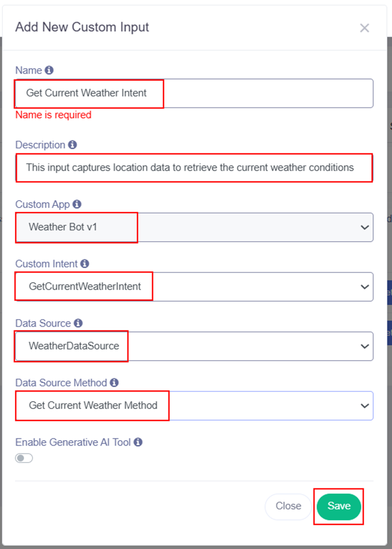Screen dimensions: 392x549
Task: Dismiss the dialog with the X icon
Action: coord(364,28)
